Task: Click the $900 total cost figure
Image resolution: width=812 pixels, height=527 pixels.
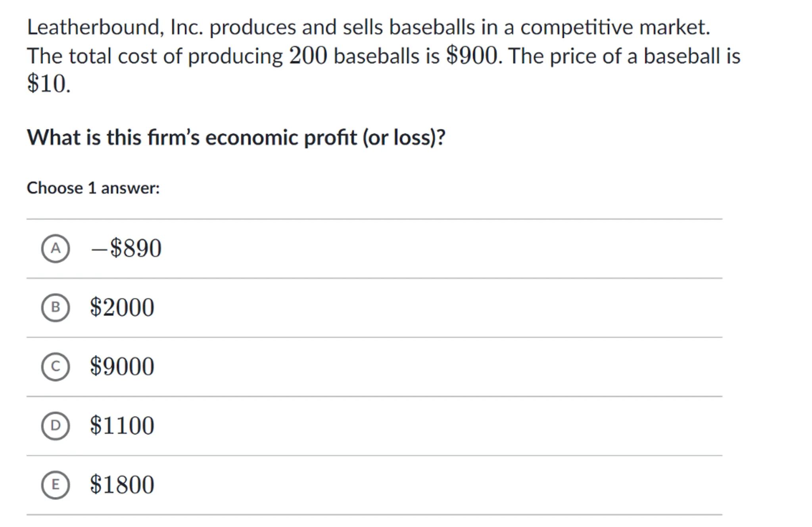Action: 472,56
